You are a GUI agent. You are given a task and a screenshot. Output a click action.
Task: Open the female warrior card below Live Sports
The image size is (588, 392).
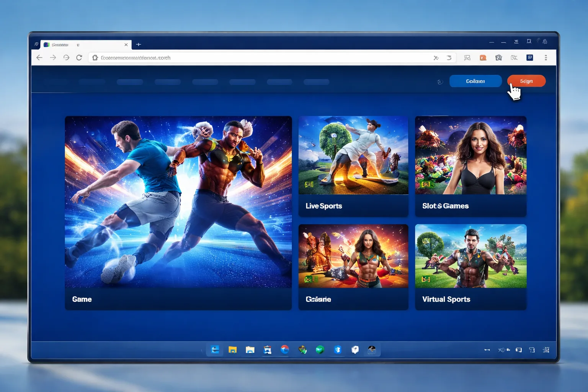click(x=353, y=267)
